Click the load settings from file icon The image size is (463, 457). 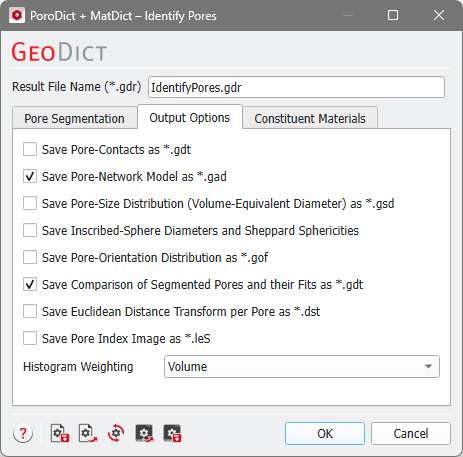[x=88, y=433]
